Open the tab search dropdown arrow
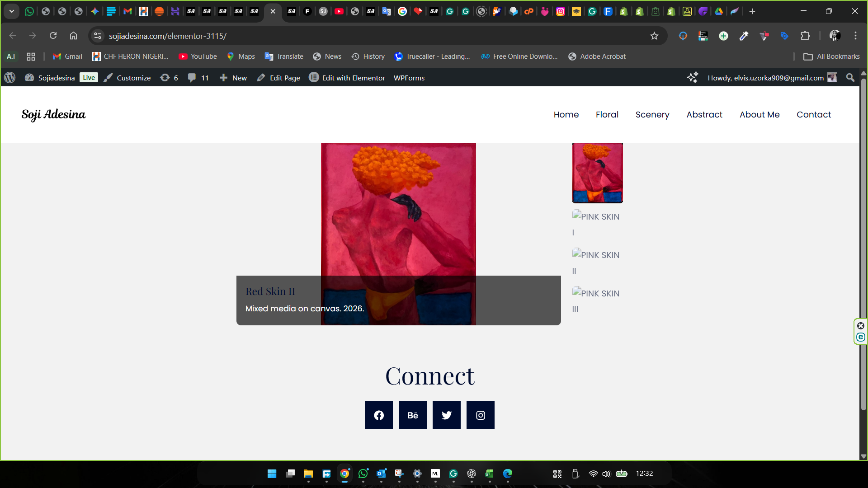Screen dimensions: 868x488 (12, 11)
